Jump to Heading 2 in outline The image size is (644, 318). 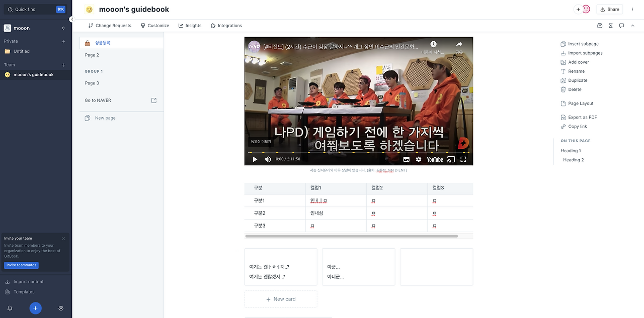[x=574, y=160]
